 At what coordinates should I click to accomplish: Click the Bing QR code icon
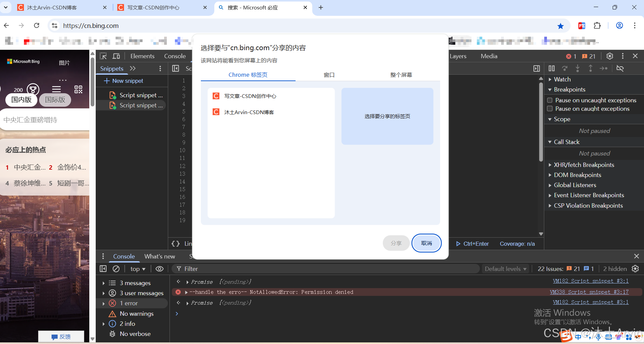(x=78, y=89)
